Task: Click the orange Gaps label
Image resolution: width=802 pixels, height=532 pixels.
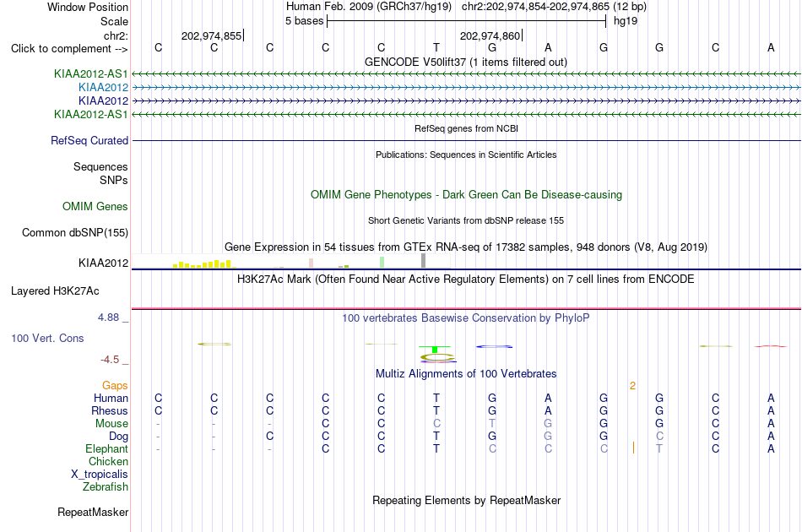Action: (x=115, y=386)
